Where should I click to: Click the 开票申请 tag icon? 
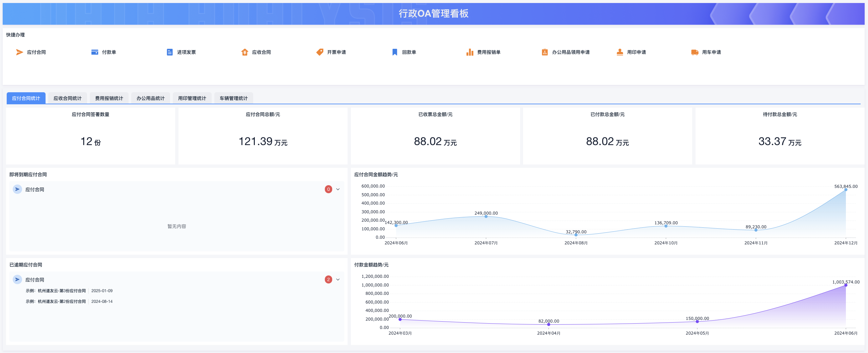click(319, 52)
